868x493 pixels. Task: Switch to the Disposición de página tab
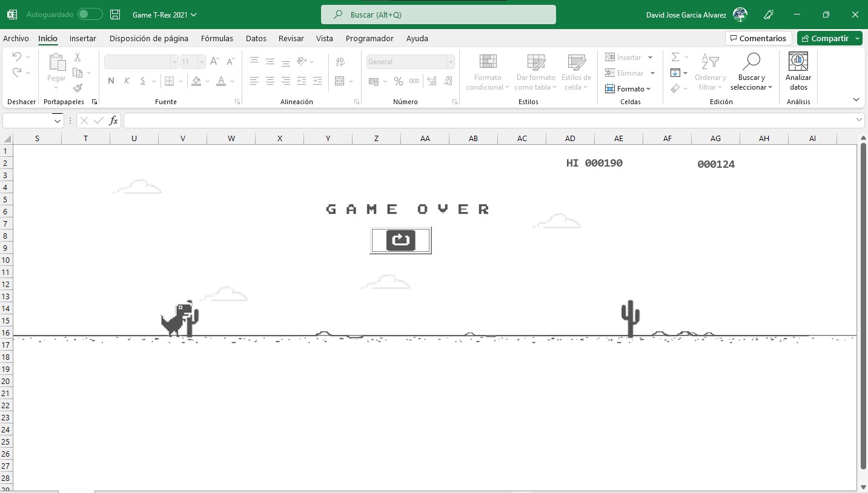coord(149,38)
